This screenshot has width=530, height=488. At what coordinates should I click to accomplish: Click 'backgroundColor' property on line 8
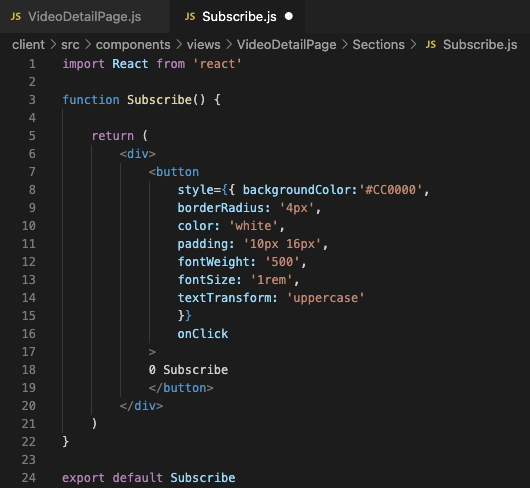(x=297, y=190)
